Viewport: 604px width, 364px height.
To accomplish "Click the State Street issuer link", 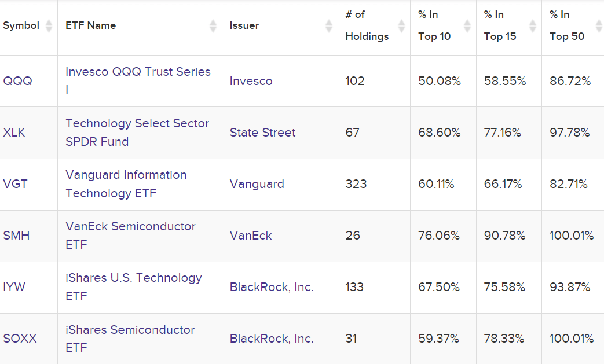I will click(262, 133).
